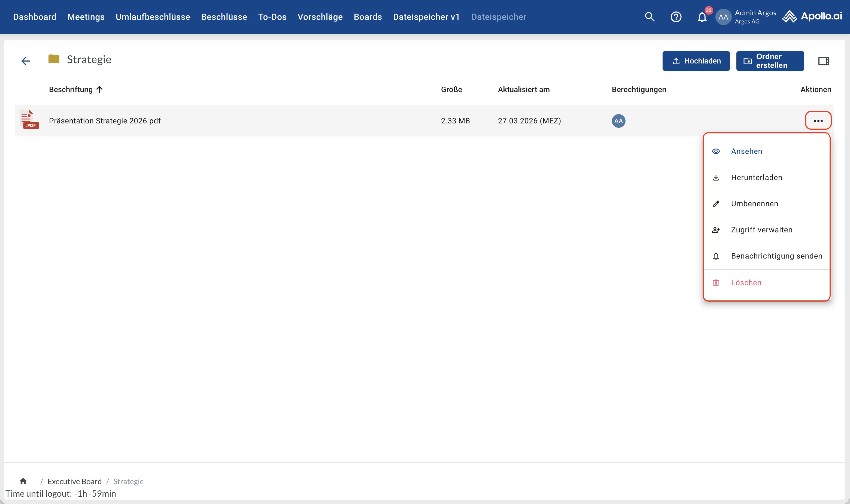
Task: Click the AA permissions avatar in row
Action: coord(618,121)
